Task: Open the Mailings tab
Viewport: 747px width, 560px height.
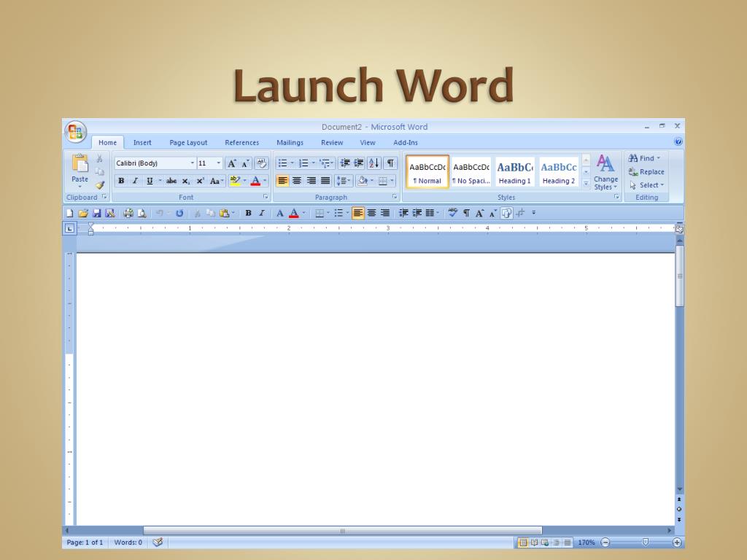Action: pos(290,142)
